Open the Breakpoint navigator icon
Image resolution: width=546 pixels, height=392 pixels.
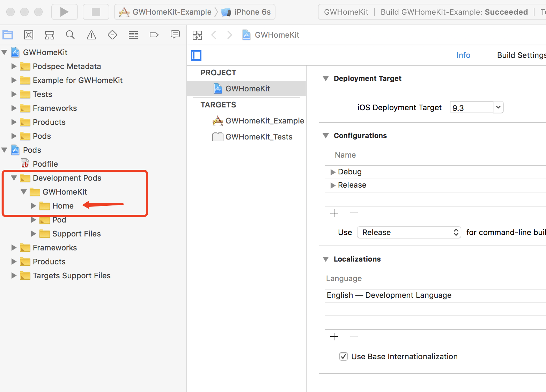pyautogui.click(x=154, y=35)
